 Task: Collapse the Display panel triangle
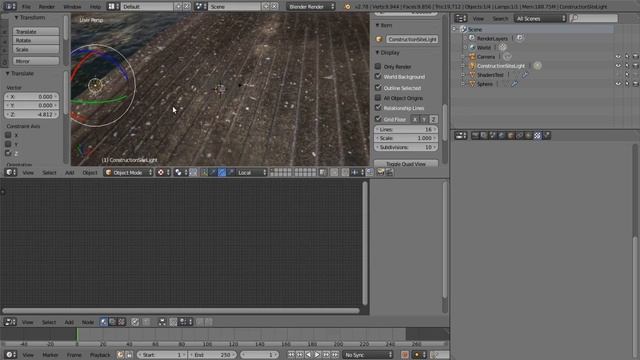[x=377, y=53]
